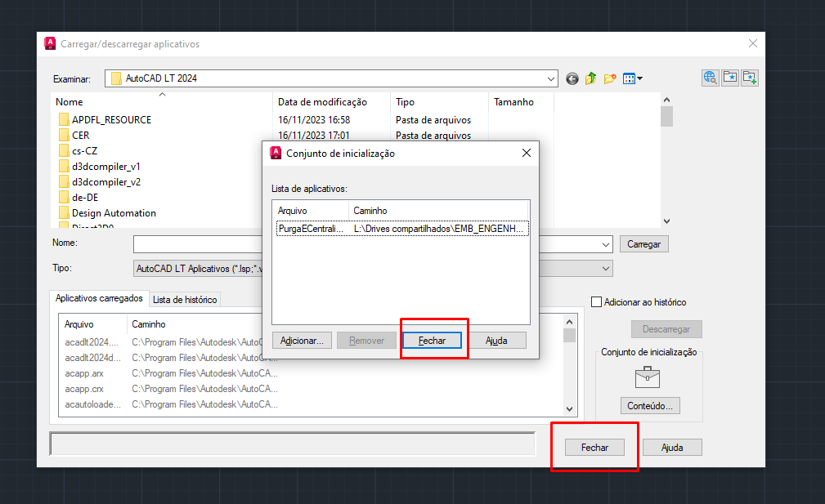
Task: Click the Carregar button
Action: point(643,244)
